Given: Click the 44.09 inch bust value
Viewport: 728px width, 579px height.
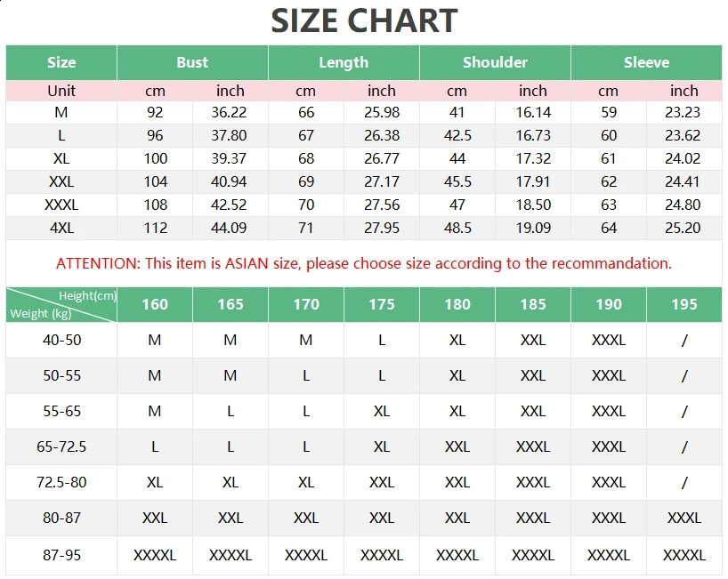Looking at the screenshot, I should 231,228.
